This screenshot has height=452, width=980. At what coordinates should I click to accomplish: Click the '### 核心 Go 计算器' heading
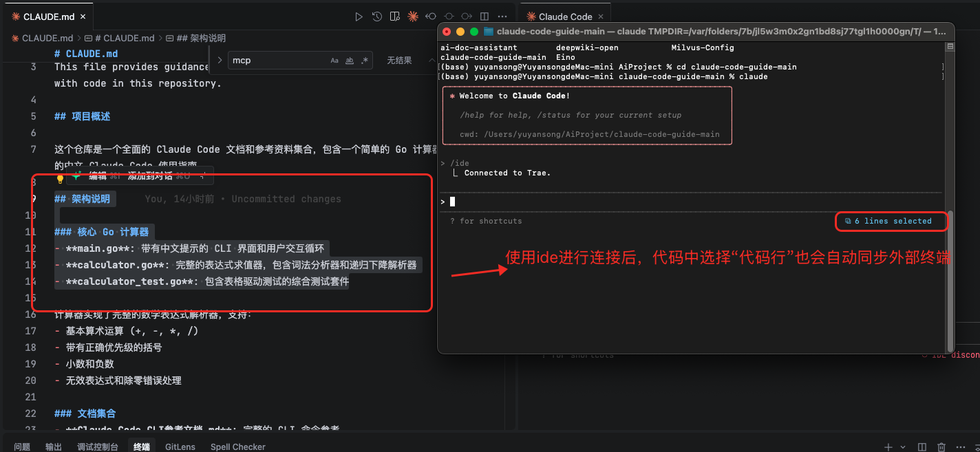[102, 232]
